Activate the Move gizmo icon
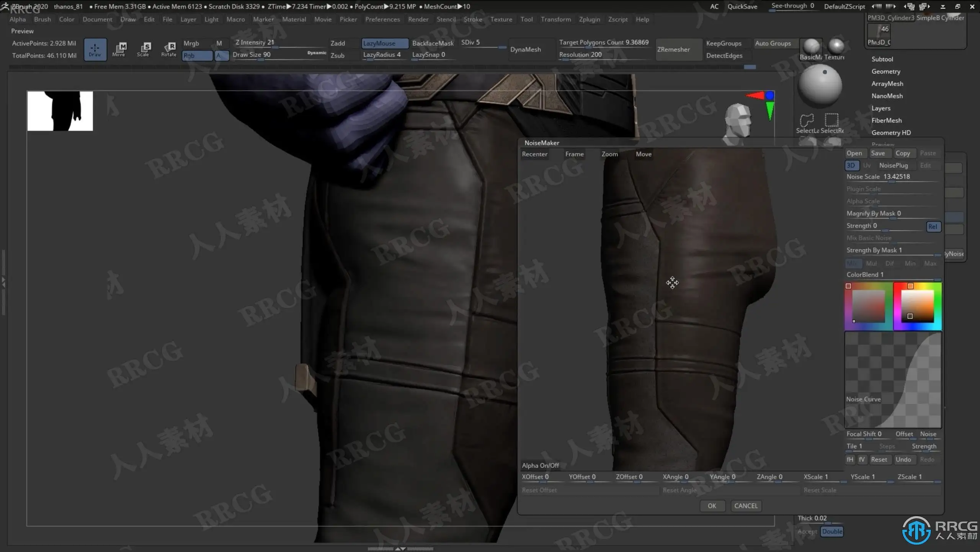The width and height of the screenshot is (980, 552). (119, 49)
